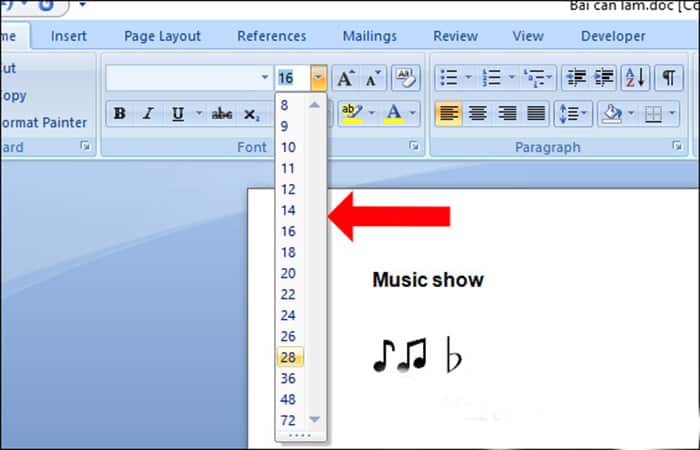The width and height of the screenshot is (700, 450).
Task: Select highlighted font size 28
Action: pos(290,357)
